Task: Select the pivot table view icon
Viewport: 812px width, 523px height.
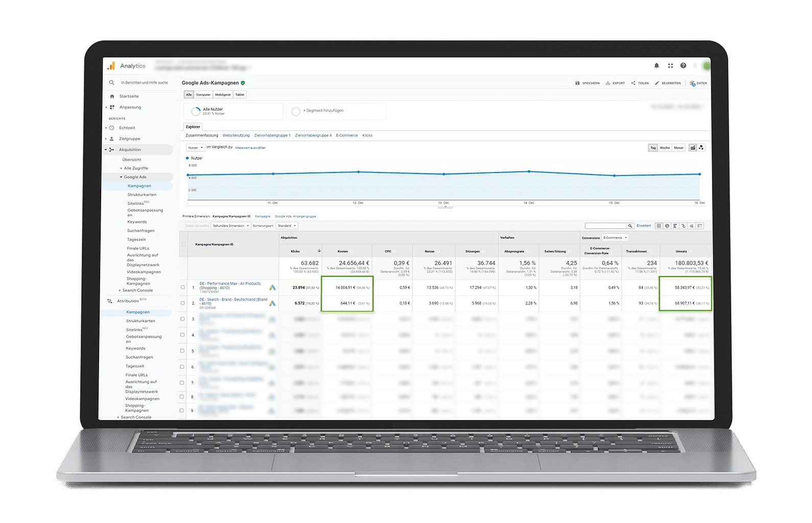Action: [700, 226]
